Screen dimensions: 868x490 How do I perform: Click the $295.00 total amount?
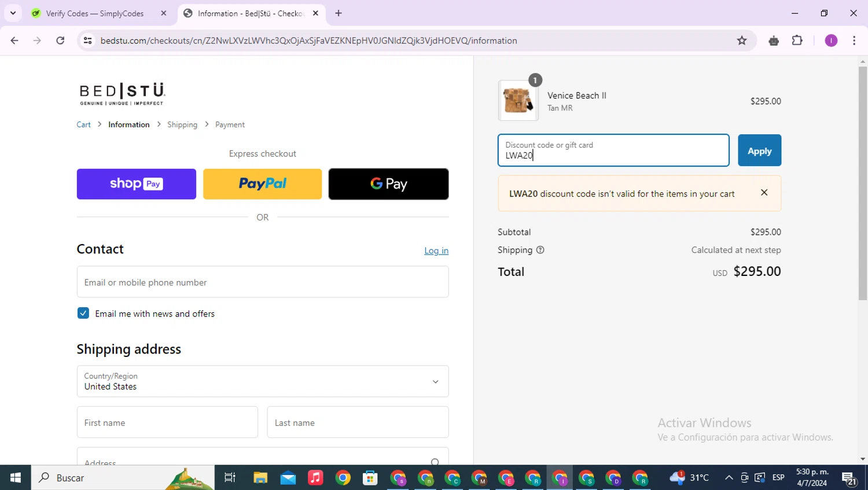tap(757, 271)
